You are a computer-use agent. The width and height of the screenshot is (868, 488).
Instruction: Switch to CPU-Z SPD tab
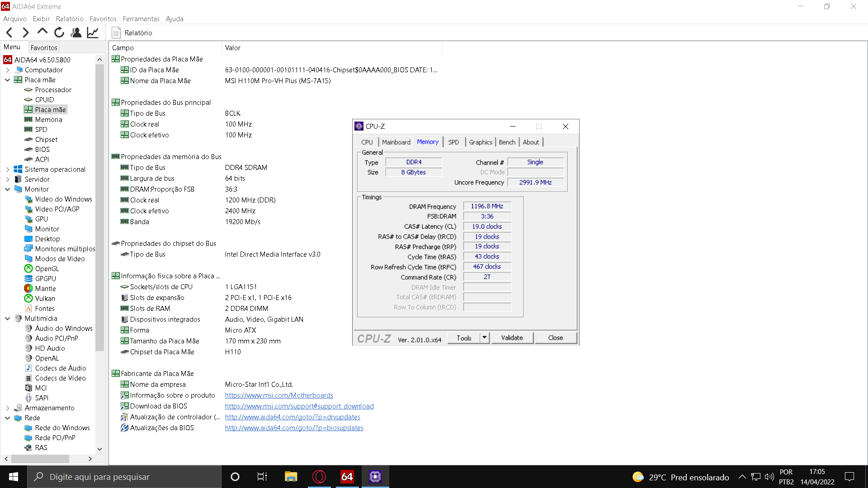pos(453,142)
